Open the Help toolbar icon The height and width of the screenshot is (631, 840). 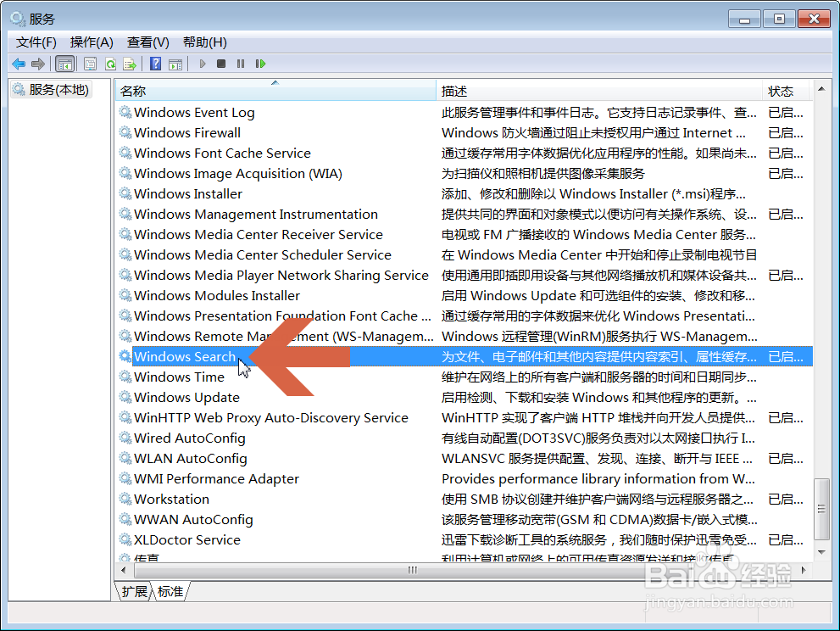(x=155, y=64)
